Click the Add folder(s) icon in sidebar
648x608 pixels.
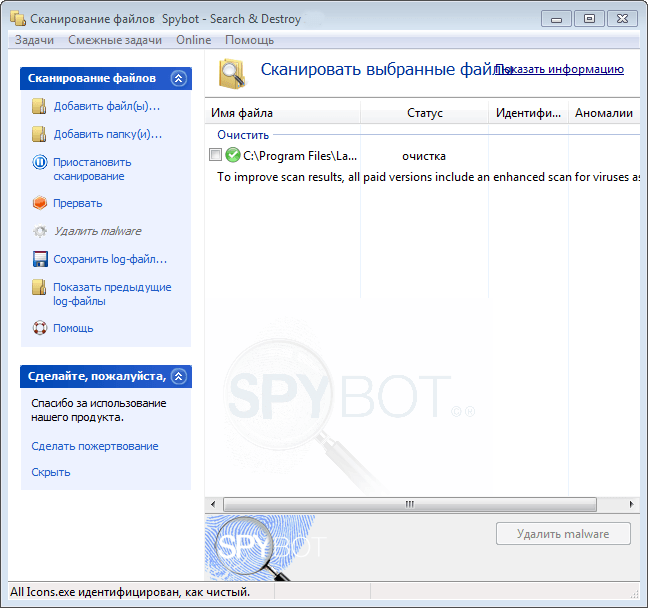point(39,134)
